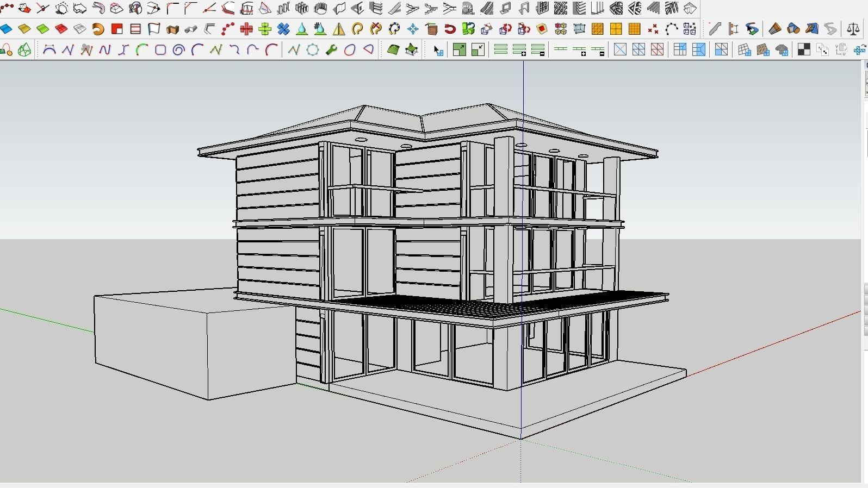
Task: Select the blue ellipse curve tool
Action: click(350, 50)
